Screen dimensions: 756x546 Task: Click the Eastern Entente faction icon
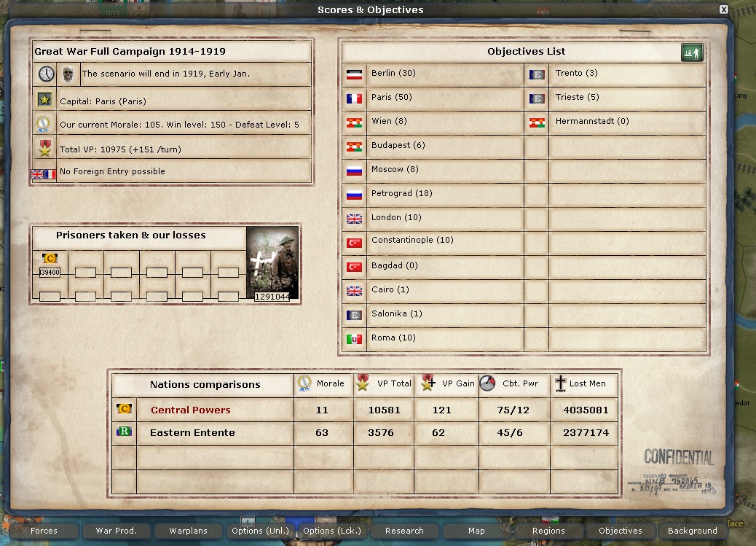(x=124, y=432)
